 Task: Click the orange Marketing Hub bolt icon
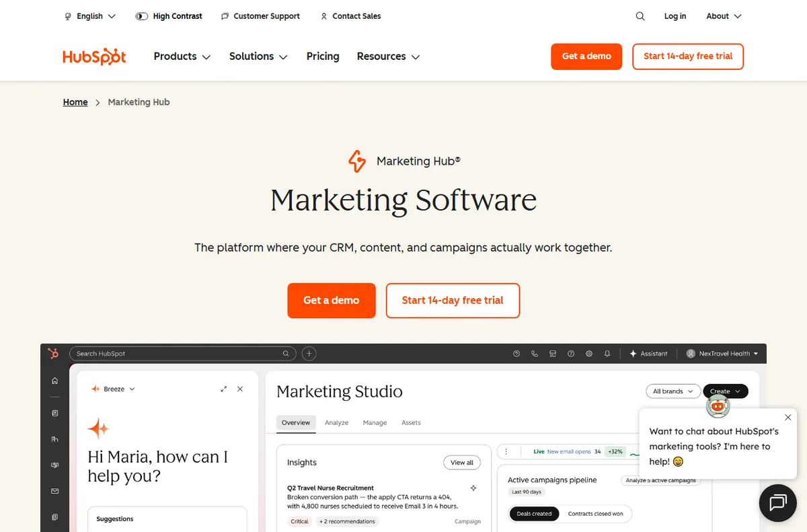click(x=357, y=161)
